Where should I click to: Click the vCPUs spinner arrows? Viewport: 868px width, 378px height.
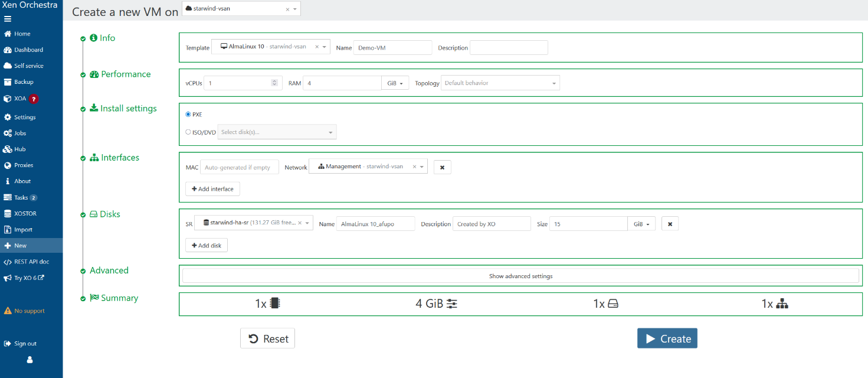pyautogui.click(x=274, y=83)
